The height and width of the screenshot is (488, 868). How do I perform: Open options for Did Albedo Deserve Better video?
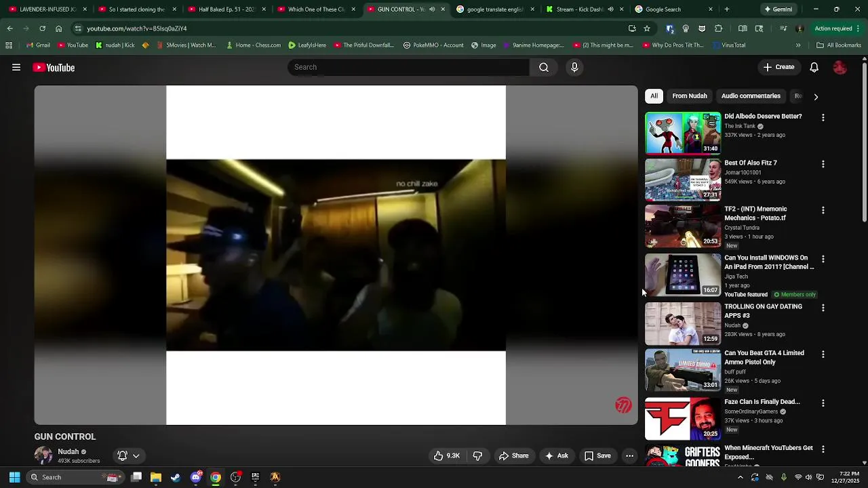pos(823,118)
